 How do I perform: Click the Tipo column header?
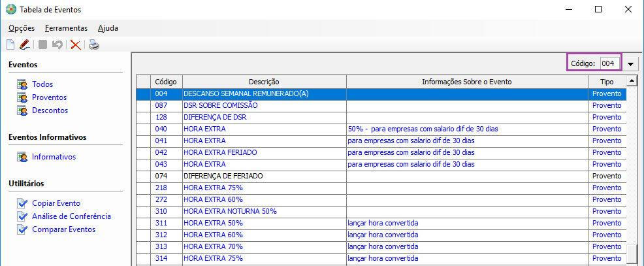tap(607, 82)
